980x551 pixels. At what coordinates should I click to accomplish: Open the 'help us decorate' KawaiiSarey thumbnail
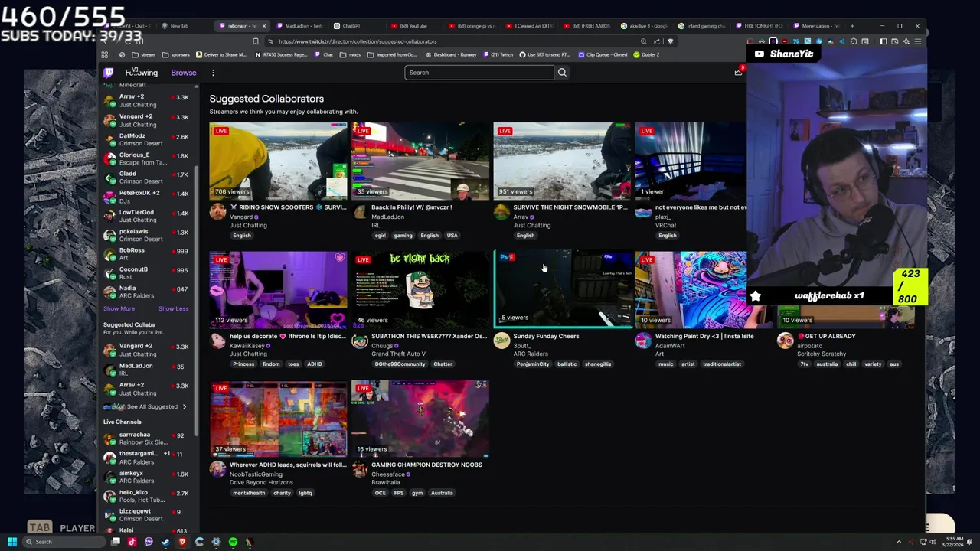278,289
